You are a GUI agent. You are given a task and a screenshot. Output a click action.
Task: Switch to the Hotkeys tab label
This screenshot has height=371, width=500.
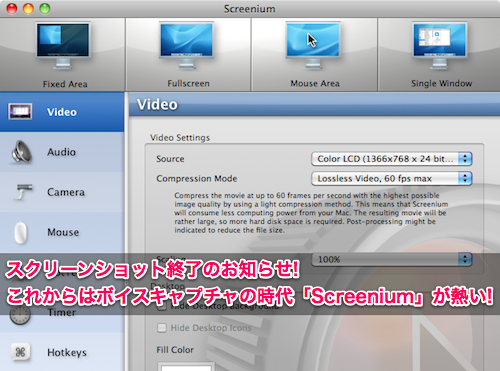[x=67, y=352]
